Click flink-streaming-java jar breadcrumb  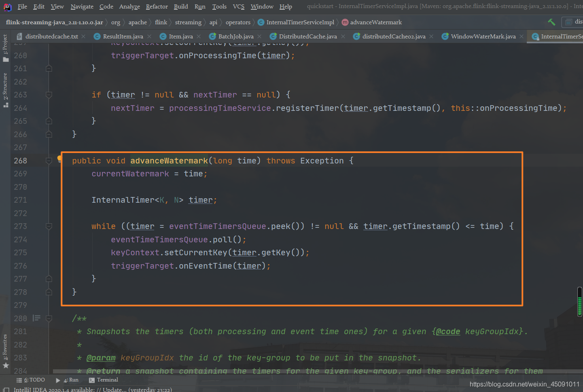[54, 22]
